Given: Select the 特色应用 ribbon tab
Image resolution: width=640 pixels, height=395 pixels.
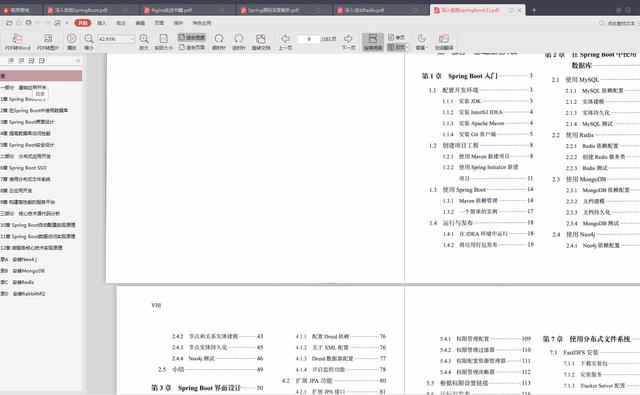Looking at the screenshot, I should (202, 23).
